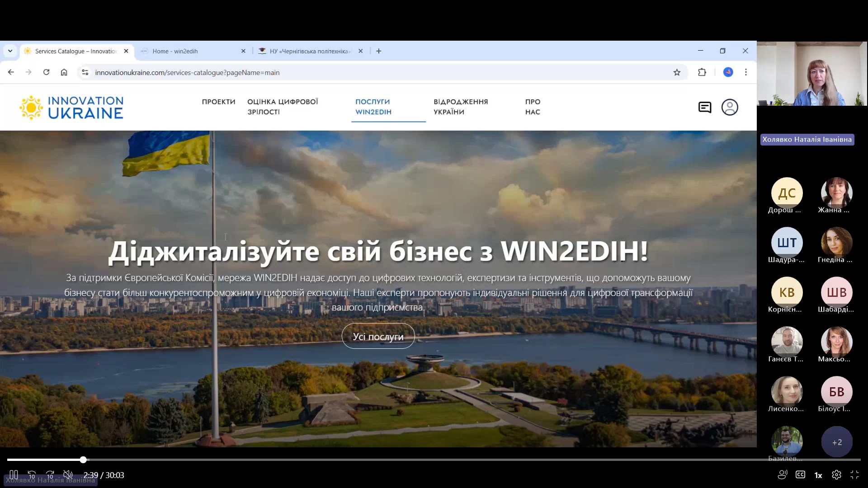Open the site user account icon
868x488 pixels.
[x=730, y=107]
